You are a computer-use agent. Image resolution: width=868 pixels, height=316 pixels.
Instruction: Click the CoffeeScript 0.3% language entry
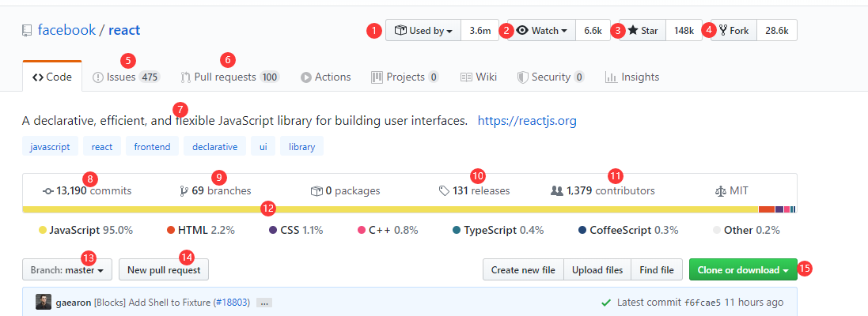[x=628, y=231]
